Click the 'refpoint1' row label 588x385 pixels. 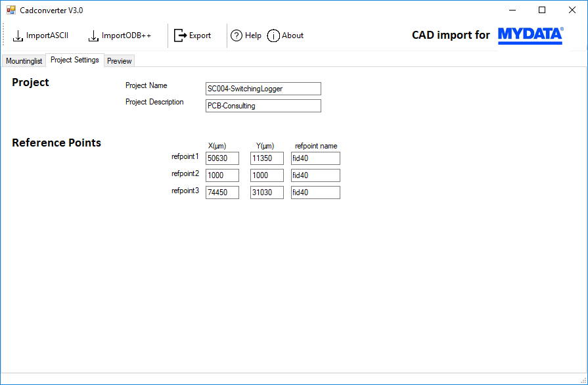pos(185,157)
